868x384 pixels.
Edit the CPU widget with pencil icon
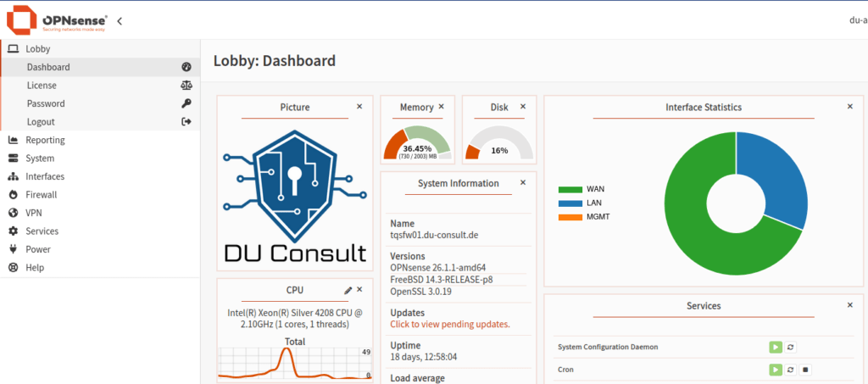pyautogui.click(x=348, y=290)
